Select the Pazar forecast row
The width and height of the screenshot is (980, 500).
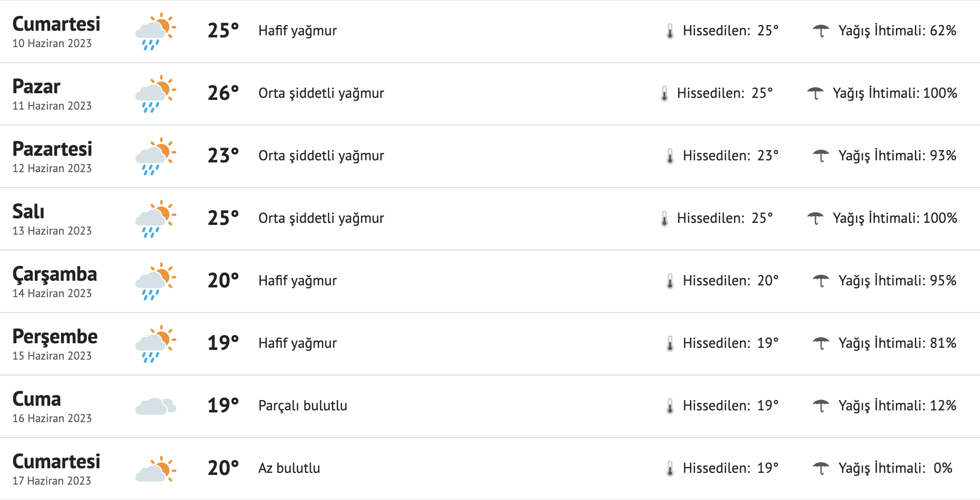pyautogui.click(x=490, y=93)
